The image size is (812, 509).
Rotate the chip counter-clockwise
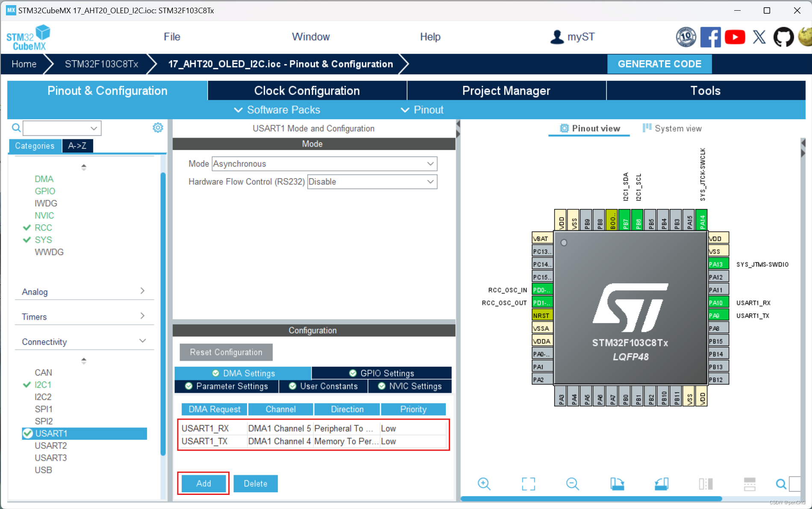(661, 484)
